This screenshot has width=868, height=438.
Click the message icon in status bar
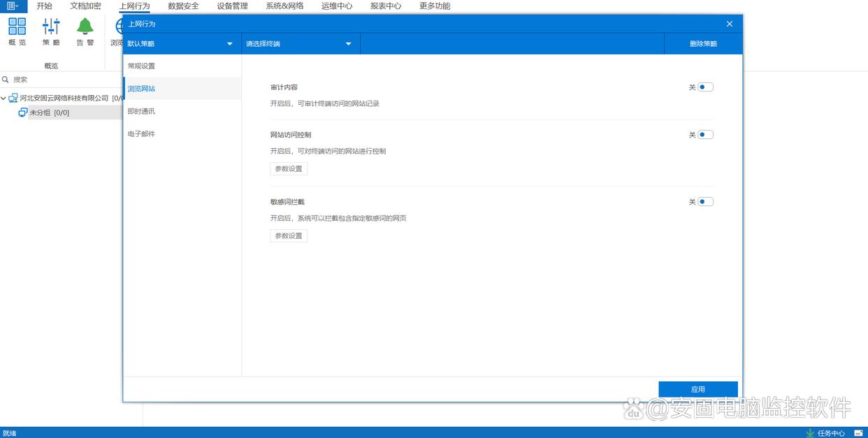click(858, 433)
